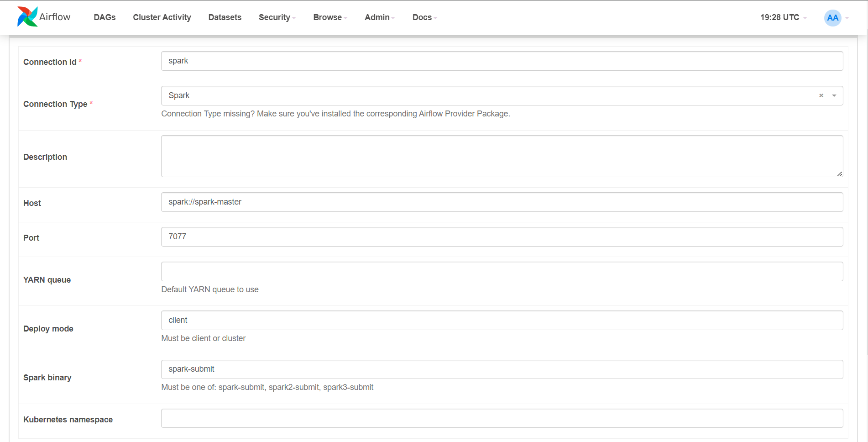Click the Airflow pinwheel logo
This screenshot has height=442, width=868.
click(x=27, y=17)
